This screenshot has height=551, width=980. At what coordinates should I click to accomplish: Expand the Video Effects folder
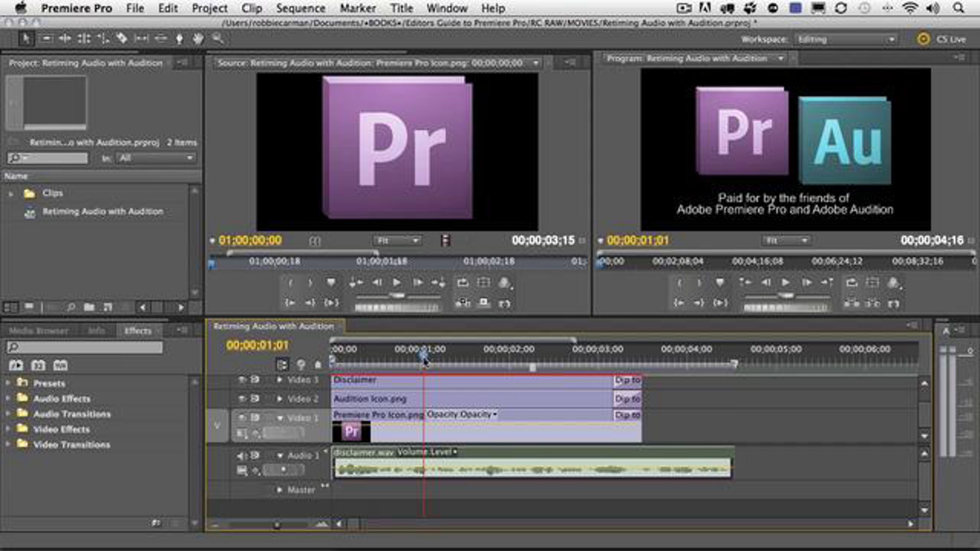click(8, 429)
